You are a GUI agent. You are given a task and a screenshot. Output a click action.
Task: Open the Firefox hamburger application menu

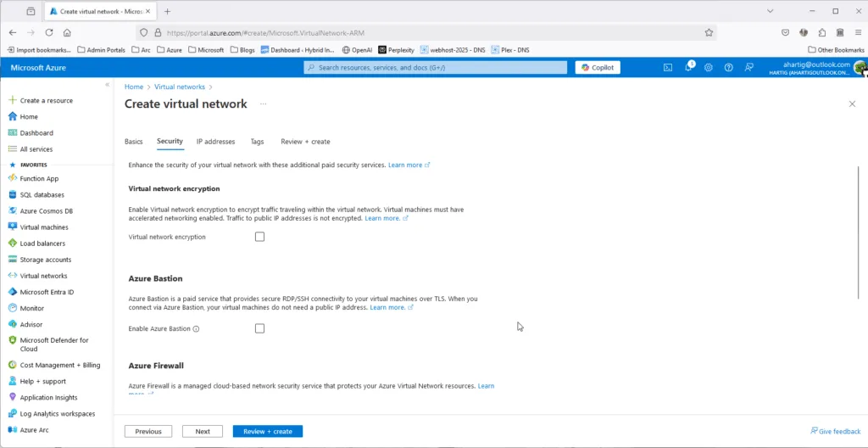858,33
